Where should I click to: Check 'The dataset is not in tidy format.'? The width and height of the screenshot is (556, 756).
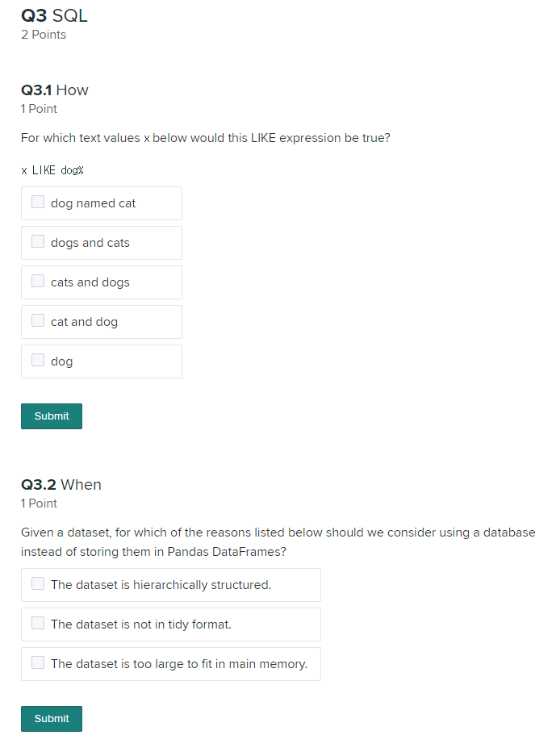click(x=36, y=622)
